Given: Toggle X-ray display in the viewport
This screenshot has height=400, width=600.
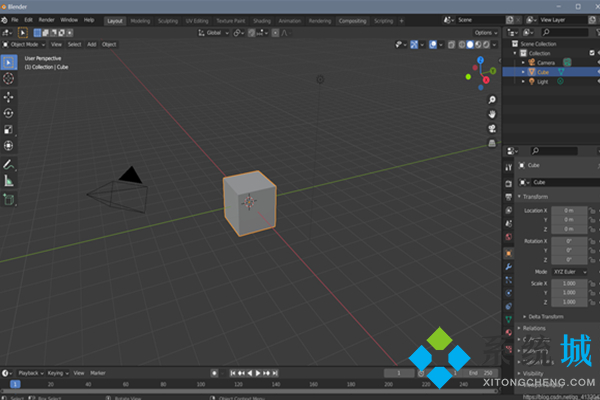Looking at the screenshot, I should tap(452, 45).
